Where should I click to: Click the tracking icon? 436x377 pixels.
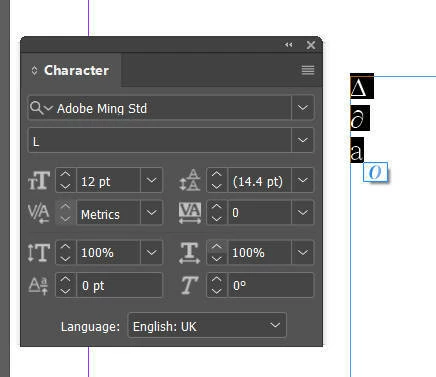(x=190, y=213)
